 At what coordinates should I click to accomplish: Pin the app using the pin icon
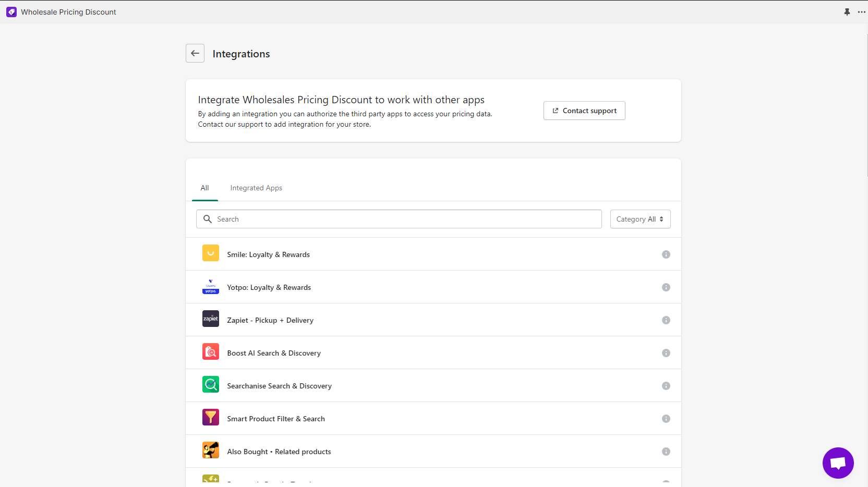pyautogui.click(x=847, y=12)
